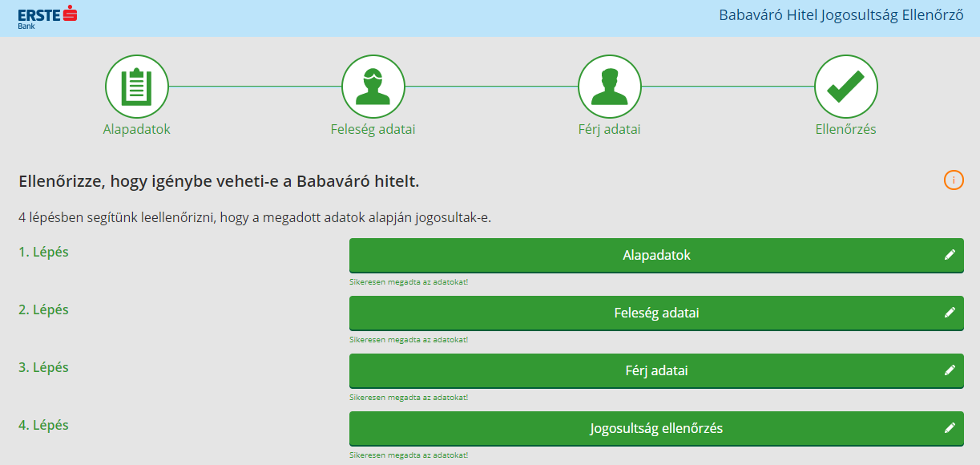The image size is (980, 465).
Task: Click the success message under the Férj adatai button
Action: click(409, 398)
